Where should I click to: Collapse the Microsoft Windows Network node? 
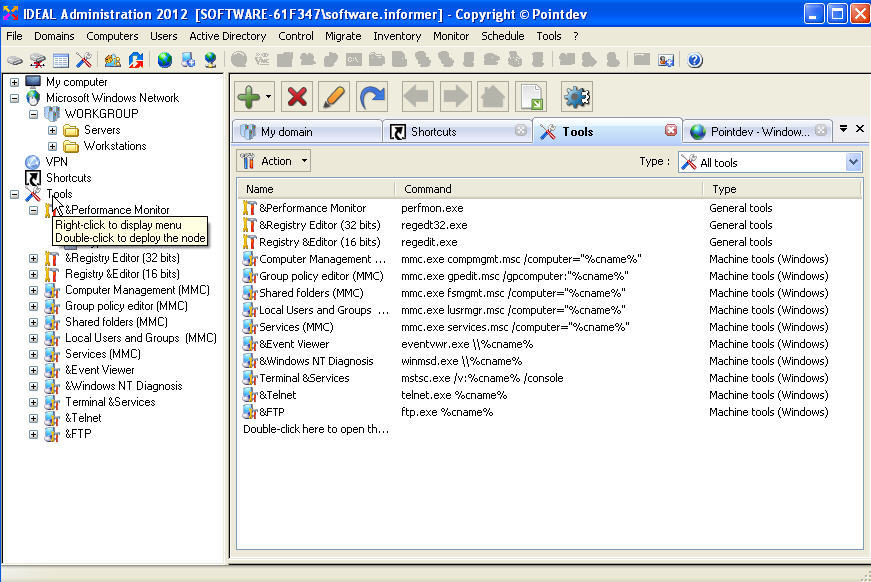[14, 98]
